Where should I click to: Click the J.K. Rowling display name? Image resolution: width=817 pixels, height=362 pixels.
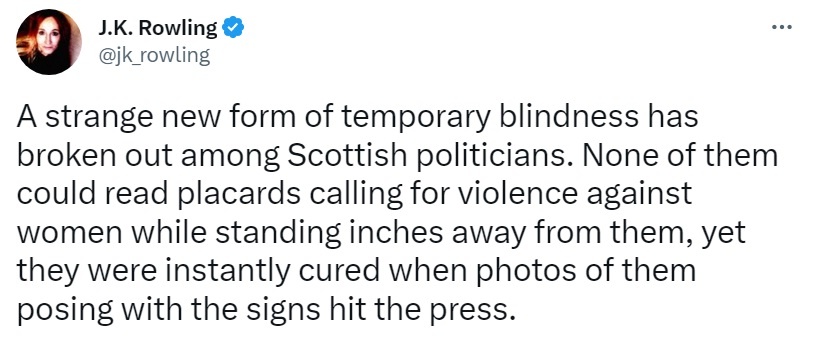point(158,28)
